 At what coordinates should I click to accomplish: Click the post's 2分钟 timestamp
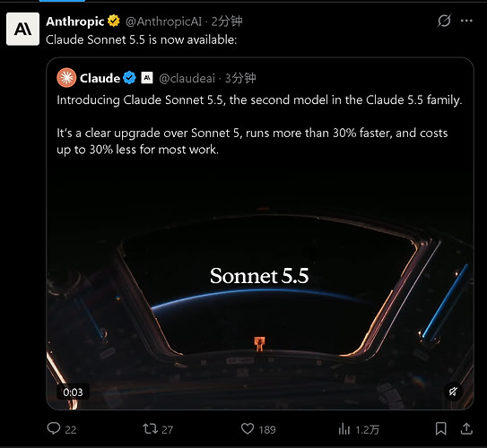[x=227, y=22]
